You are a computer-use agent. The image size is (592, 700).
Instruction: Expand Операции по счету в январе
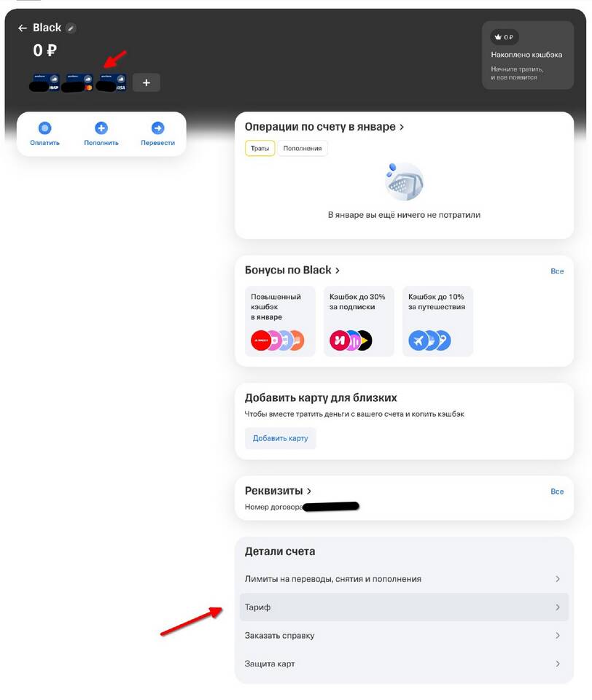pyautogui.click(x=324, y=127)
